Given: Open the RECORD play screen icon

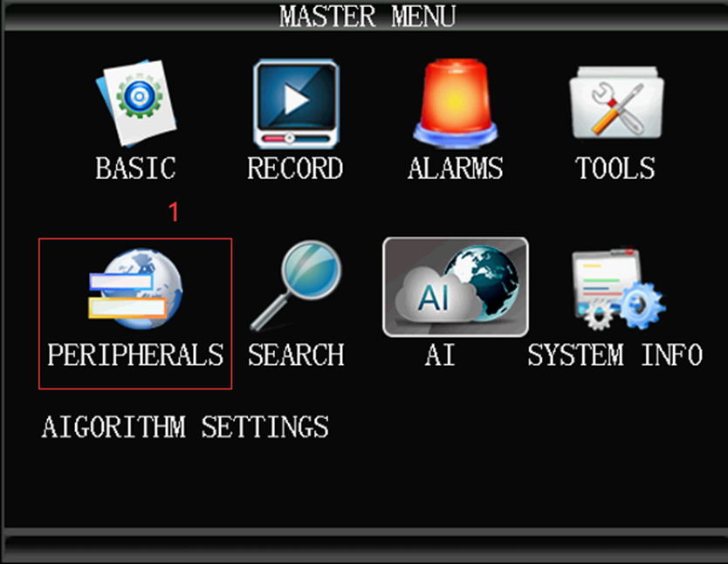Looking at the screenshot, I should (296, 104).
